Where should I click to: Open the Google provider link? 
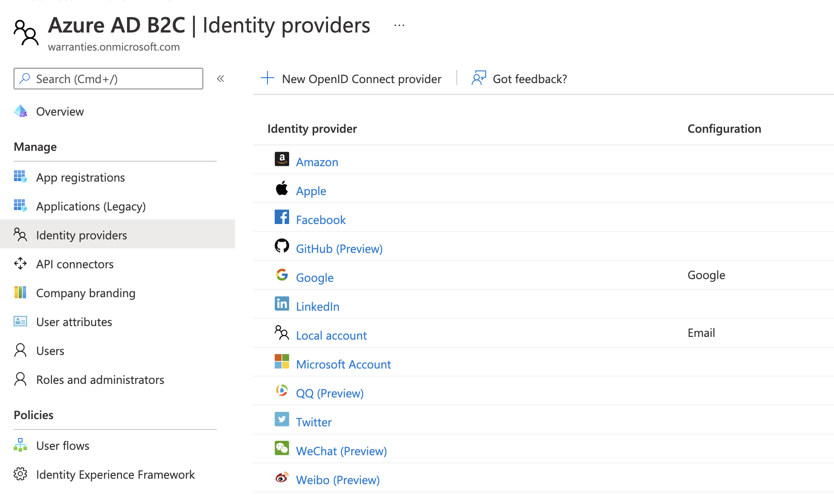point(315,278)
